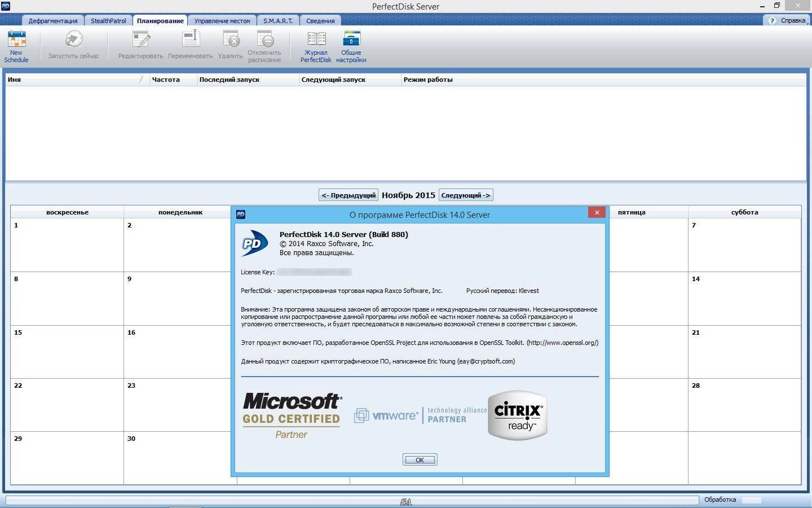Image resolution: width=812 pixels, height=508 pixels.
Task: Sort by the Следующий запуск column header
Action: coord(350,80)
